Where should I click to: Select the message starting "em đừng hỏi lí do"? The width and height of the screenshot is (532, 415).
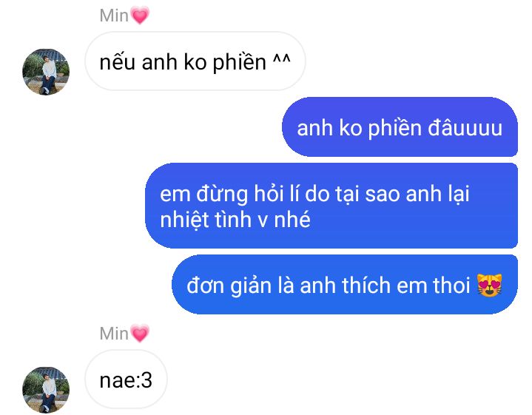coord(331,206)
